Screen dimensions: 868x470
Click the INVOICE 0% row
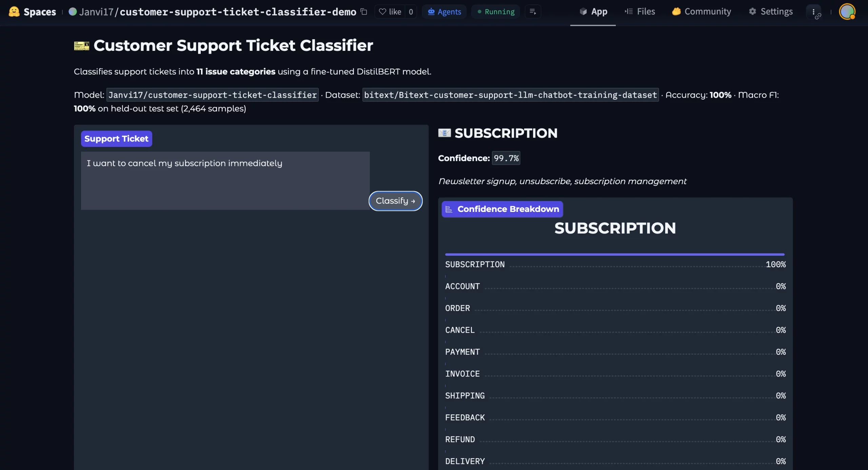click(615, 374)
